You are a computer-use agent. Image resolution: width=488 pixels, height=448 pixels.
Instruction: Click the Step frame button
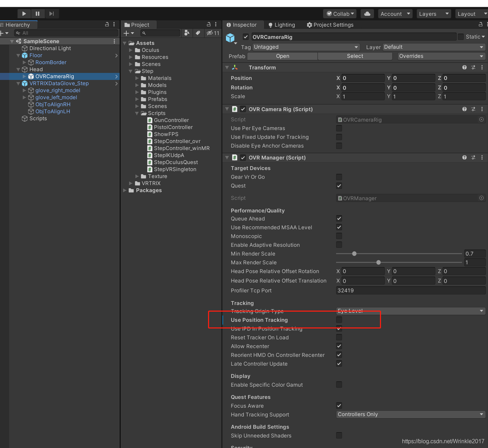(52, 14)
